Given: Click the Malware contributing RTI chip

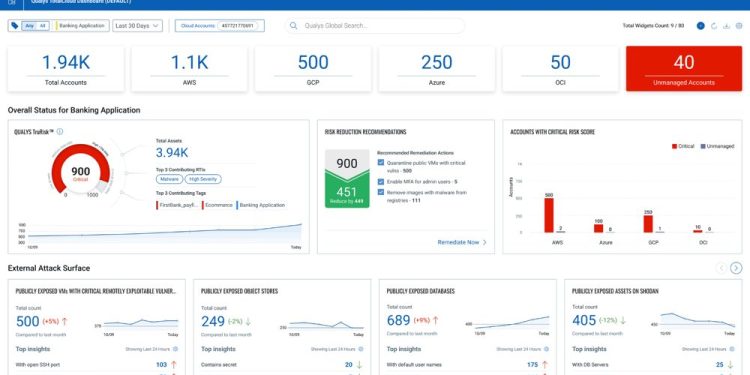Looking at the screenshot, I should coord(169,179).
